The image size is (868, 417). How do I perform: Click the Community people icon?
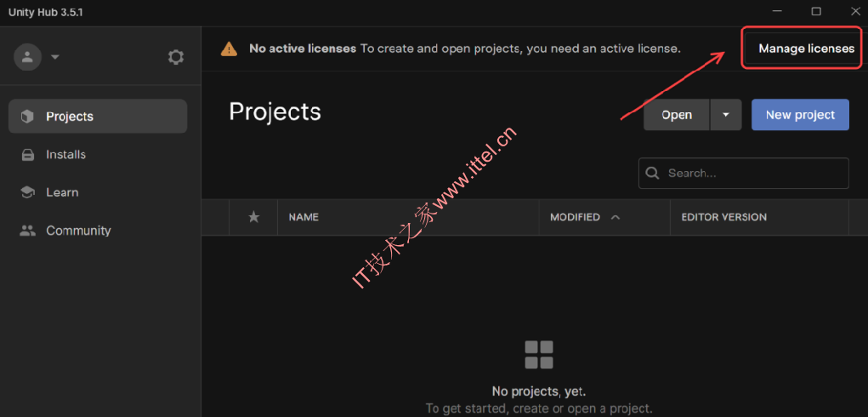[27, 231]
